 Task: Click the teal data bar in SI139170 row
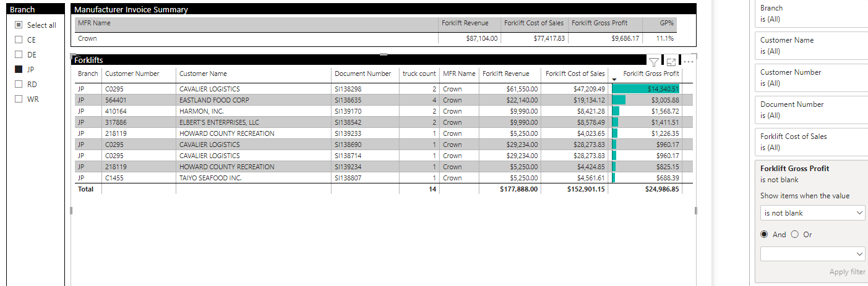point(616,111)
